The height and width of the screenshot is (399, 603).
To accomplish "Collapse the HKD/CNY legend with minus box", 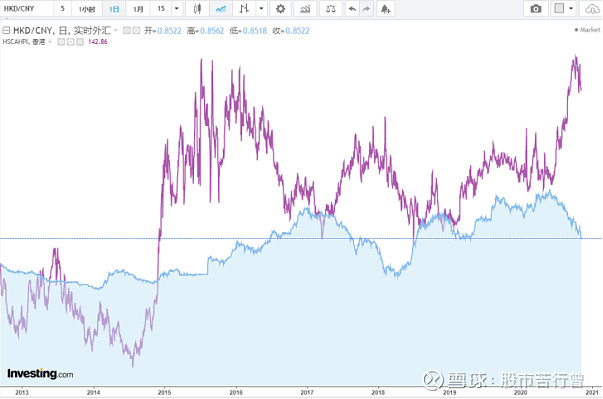I will click(x=6, y=30).
